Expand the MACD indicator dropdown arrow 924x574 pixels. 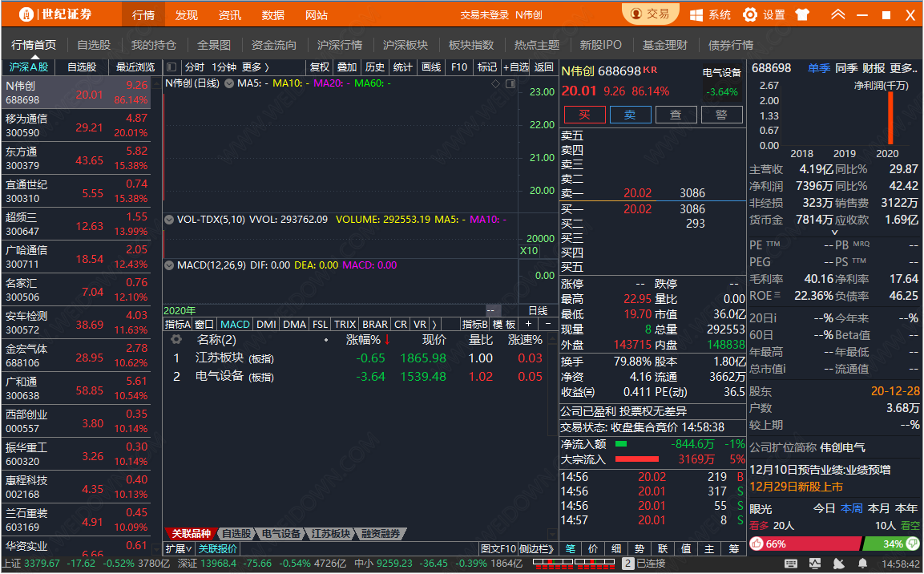[169, 265]
